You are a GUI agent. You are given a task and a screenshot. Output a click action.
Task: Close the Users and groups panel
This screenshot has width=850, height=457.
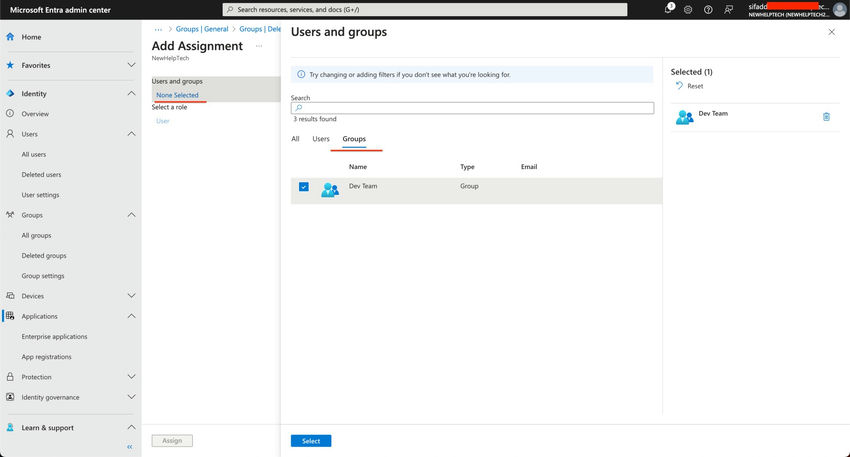coord(831,32)
